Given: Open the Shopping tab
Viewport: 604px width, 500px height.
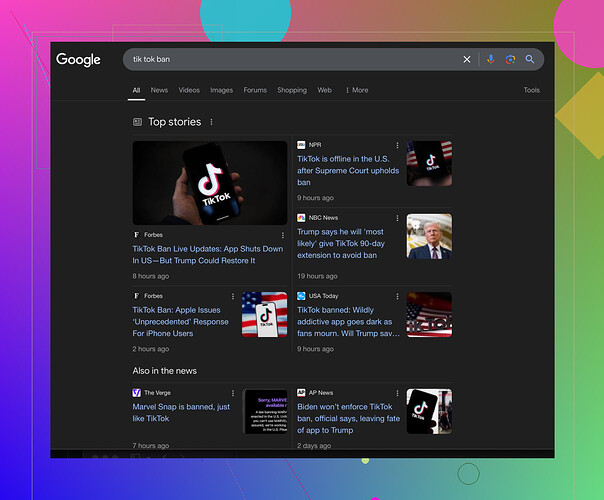Looking at the screenshot, I should point(292,90).
